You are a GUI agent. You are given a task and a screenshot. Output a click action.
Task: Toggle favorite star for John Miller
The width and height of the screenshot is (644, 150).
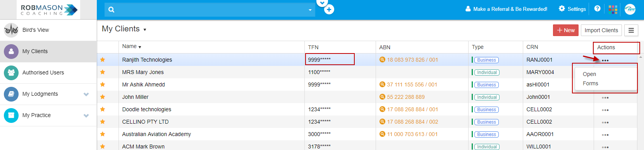click(x=103, y=97)
